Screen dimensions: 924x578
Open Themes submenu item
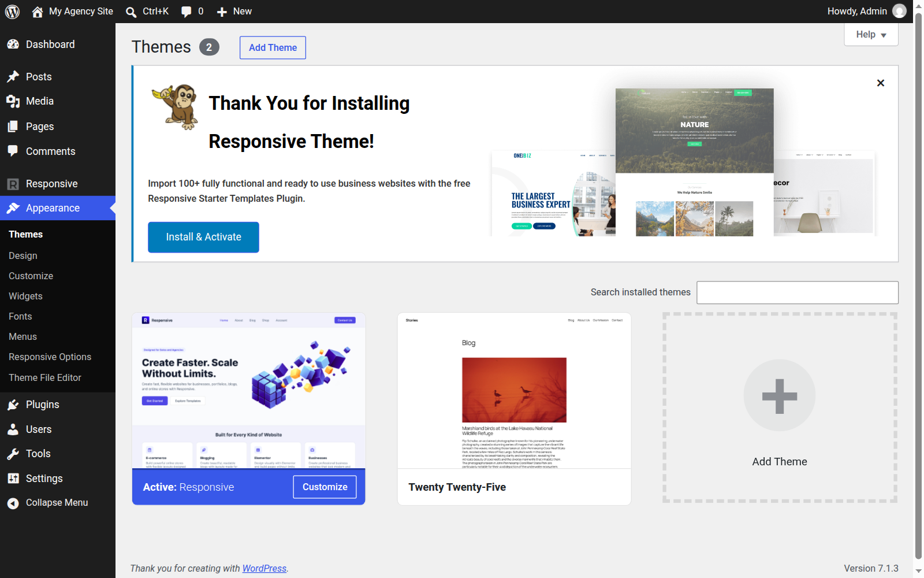click(25, 235)
